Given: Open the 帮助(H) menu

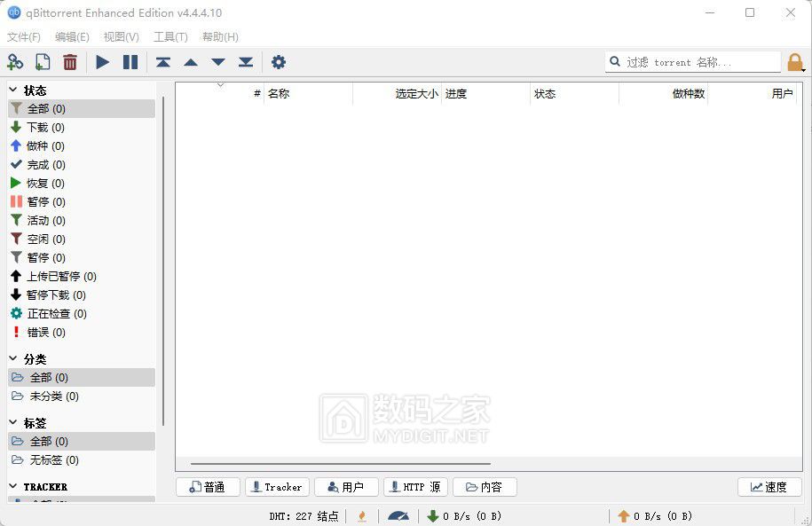Looking at the screenshot, I should 218,36.
